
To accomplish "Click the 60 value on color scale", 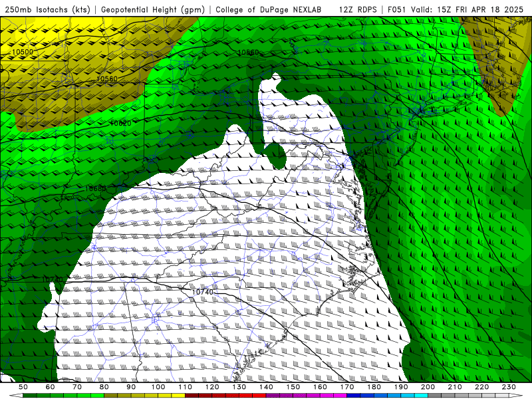I will point(51,387).
